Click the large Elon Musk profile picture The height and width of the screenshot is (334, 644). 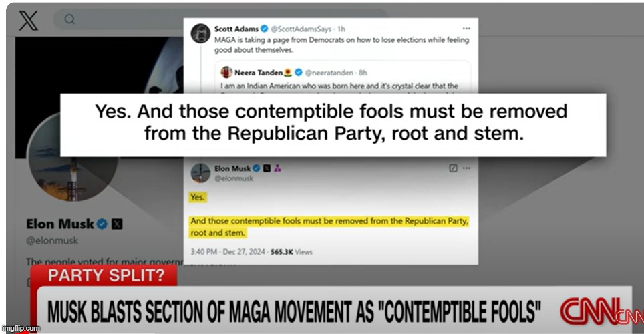point(73,156)
